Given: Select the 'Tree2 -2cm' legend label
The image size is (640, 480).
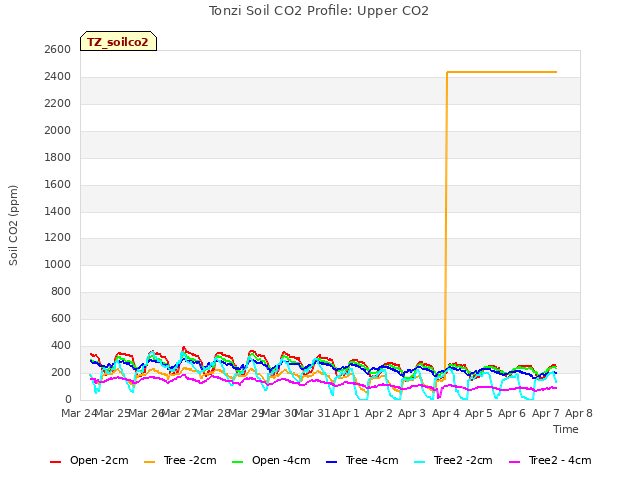Looking at the screenshot, I should 463,460.
